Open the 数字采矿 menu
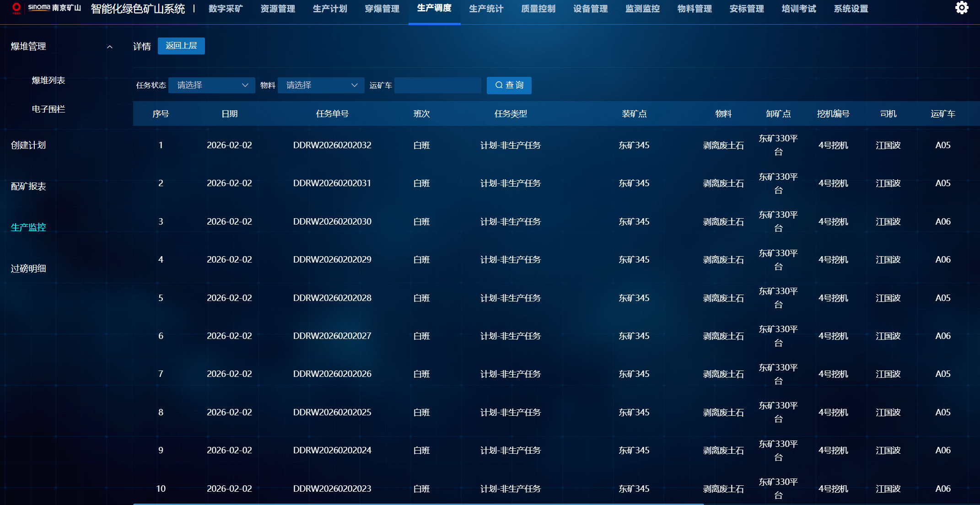 point(226,9)
